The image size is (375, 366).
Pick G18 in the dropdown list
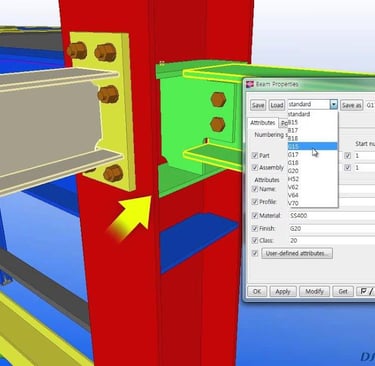point(313,162)
